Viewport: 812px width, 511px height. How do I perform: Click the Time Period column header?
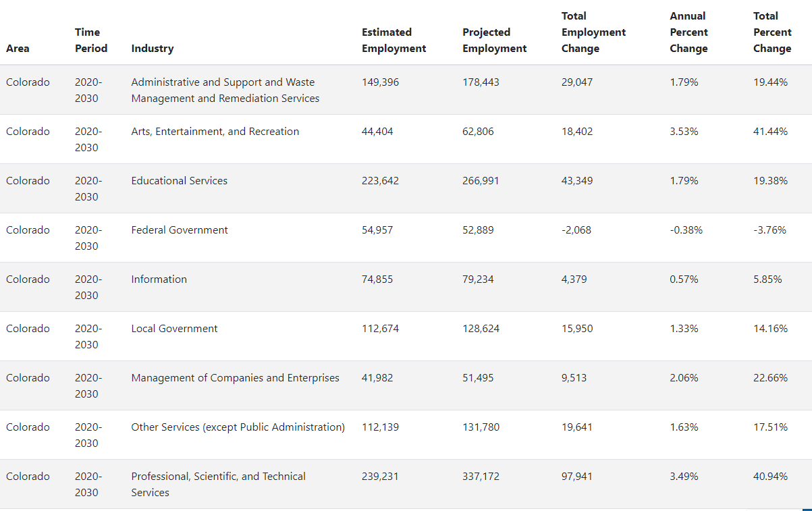coord(91,41)
